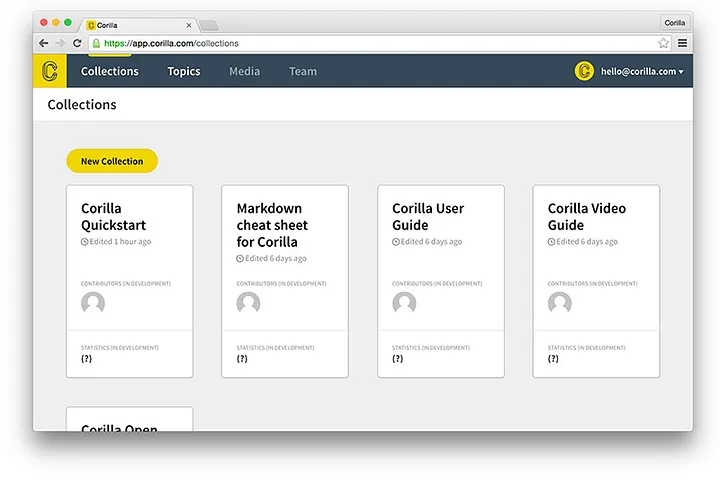Click "Edited 6 days ago" on Corilla User Guide
This screenshot has width=720, height=480.
[x=432, y=242]
